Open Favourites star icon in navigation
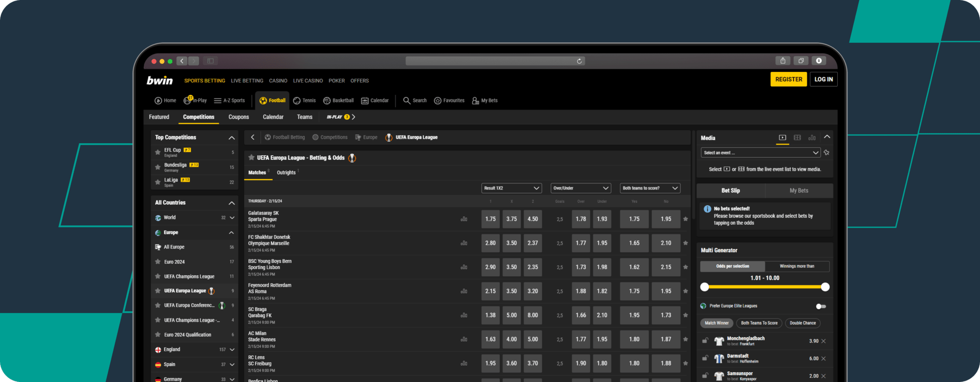 [438, 101]
